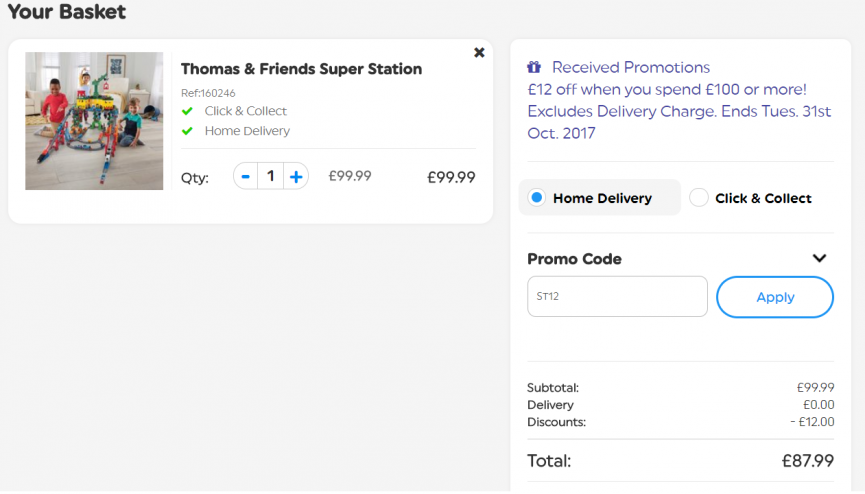Apply the promo code

775,297
